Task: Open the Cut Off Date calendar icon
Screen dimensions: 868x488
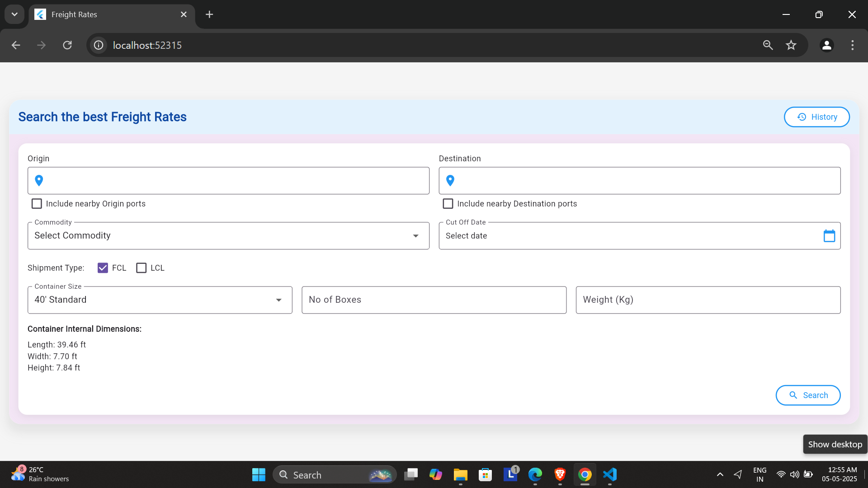Action: tap(829, 236)
